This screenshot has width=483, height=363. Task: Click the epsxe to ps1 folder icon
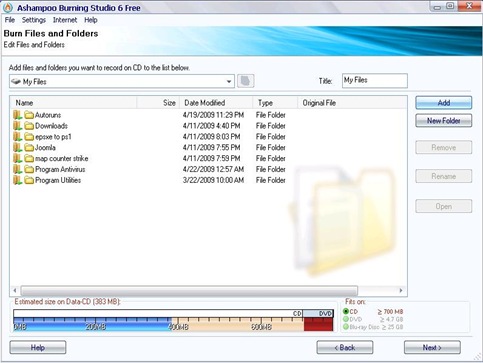(x=29, y=137)
